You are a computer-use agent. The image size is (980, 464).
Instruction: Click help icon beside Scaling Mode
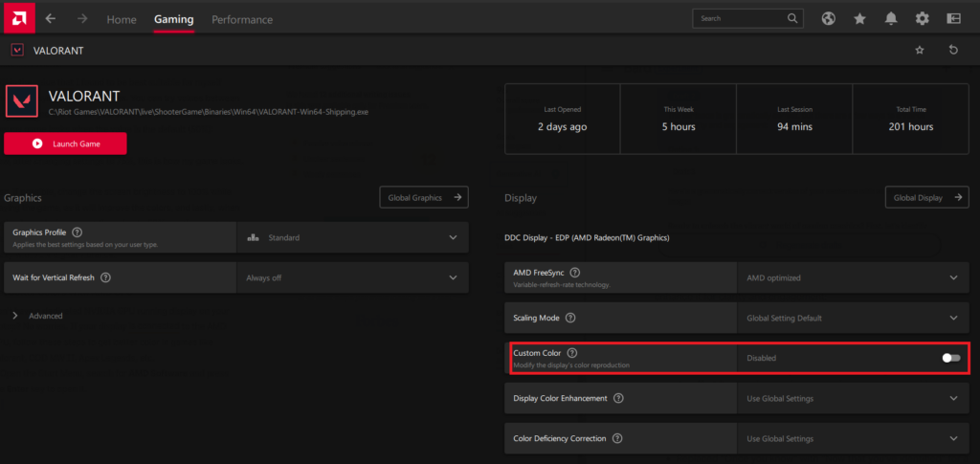(570, 318)
